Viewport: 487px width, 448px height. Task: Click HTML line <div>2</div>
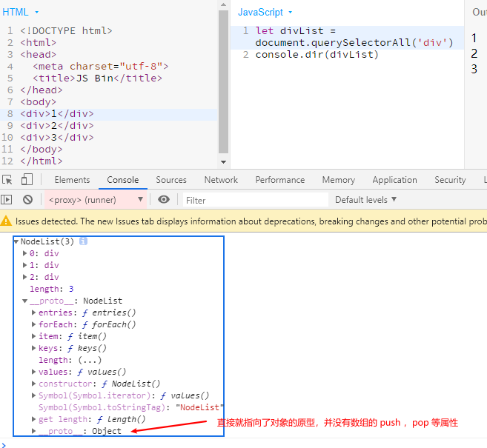pyautogui.click(x=57, y=126)
